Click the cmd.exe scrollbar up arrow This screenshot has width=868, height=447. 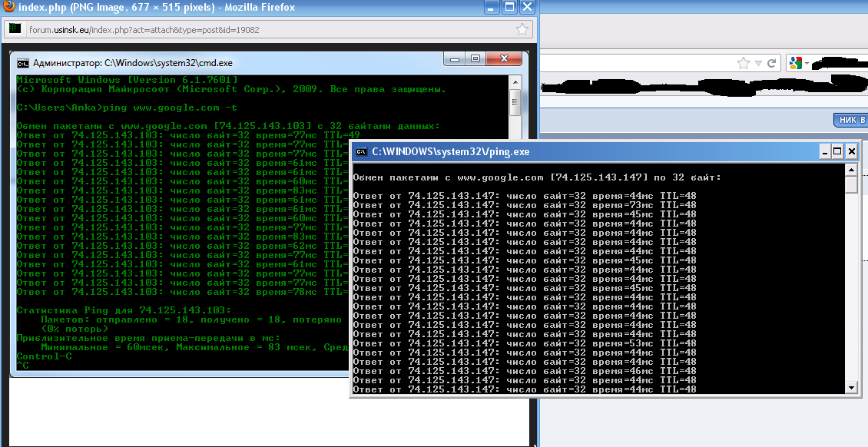click(515, 80)
